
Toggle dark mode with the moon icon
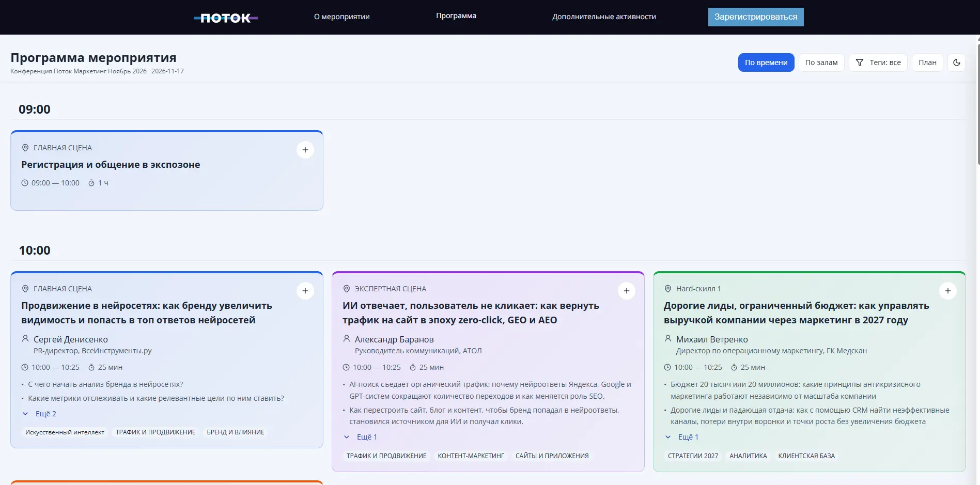click(957, 62)
